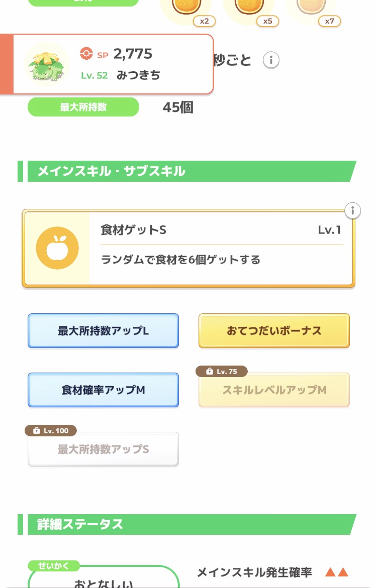Viewport: 377px width, 588px height.
Task: Open info icon on main skill card corner
Action: [x=353, y=210]
